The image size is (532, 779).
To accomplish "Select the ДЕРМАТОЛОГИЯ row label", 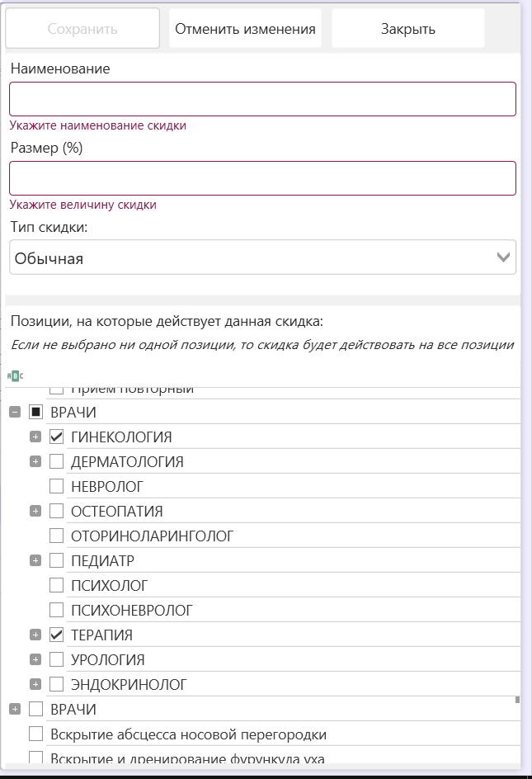I will tap(127, 462).
